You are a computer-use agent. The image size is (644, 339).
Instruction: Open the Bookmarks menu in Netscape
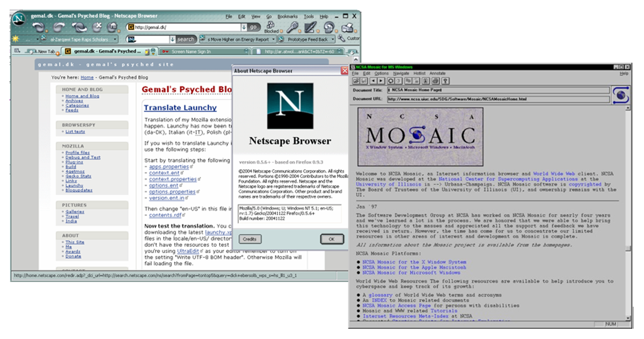(x=287, y=17)
